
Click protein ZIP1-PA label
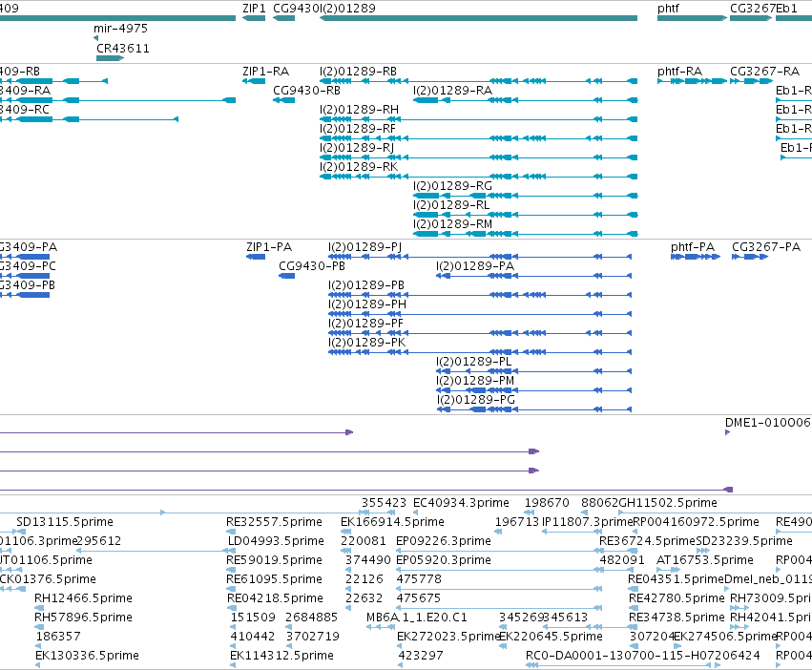(269, 247)
